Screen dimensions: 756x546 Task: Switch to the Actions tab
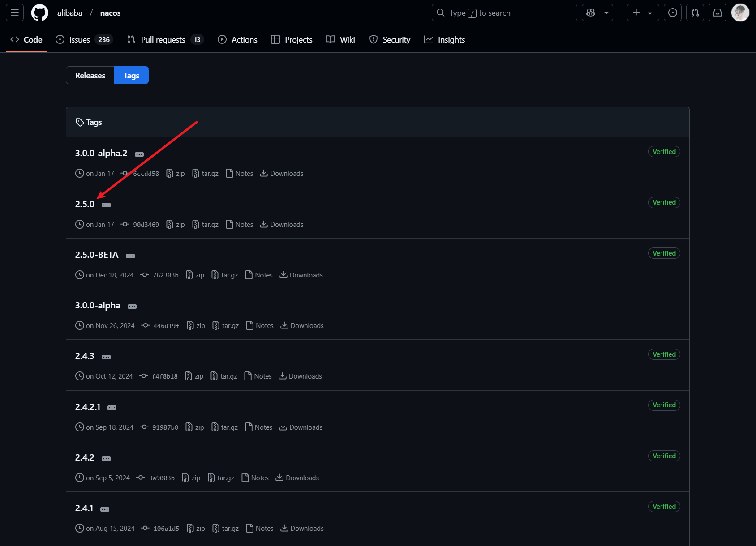click(x=237, y=40)
